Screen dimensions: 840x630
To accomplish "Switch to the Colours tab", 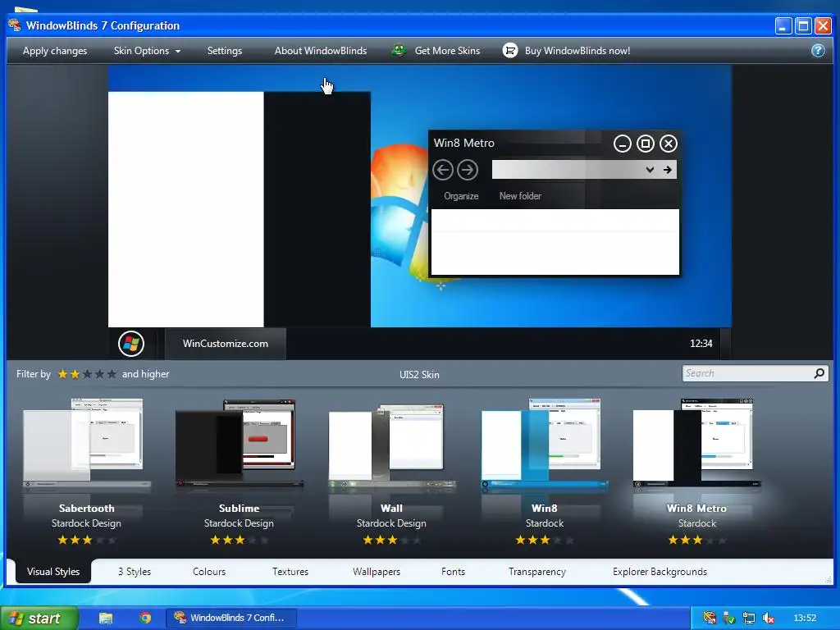I will point(209,572).
